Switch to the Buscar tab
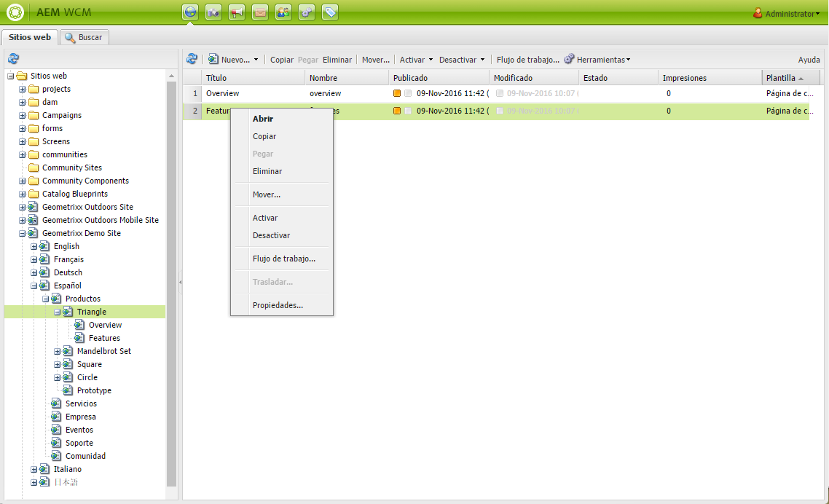 click(x=84, y=37)
